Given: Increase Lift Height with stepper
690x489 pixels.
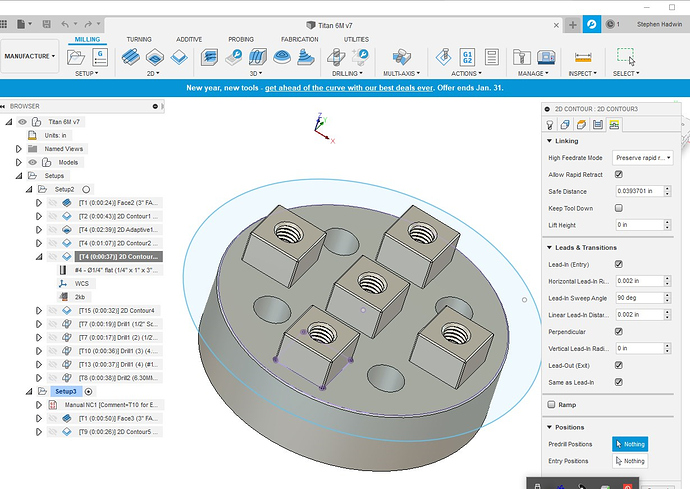Looking at the screenshot, I should pos(668,222).
